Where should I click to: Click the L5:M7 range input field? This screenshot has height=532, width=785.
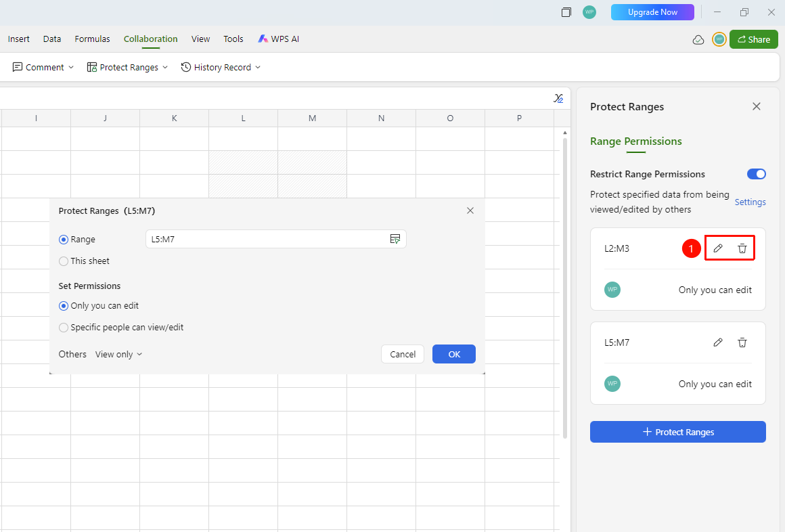[276, 239]
